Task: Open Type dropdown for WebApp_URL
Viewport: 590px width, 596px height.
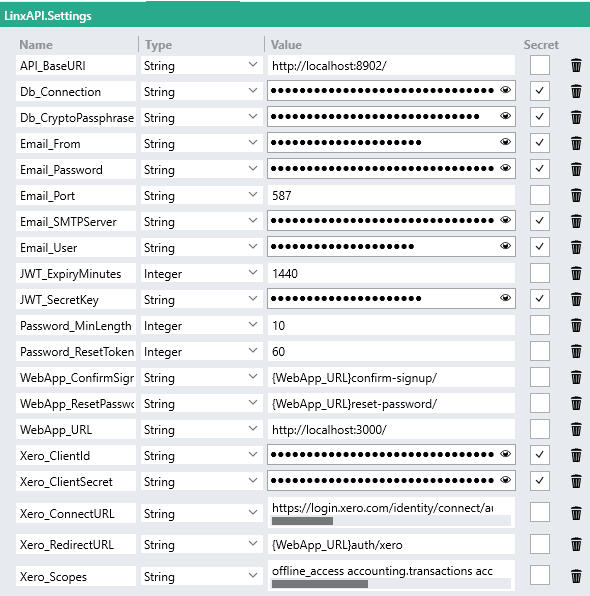Action: tap(201, 429)
